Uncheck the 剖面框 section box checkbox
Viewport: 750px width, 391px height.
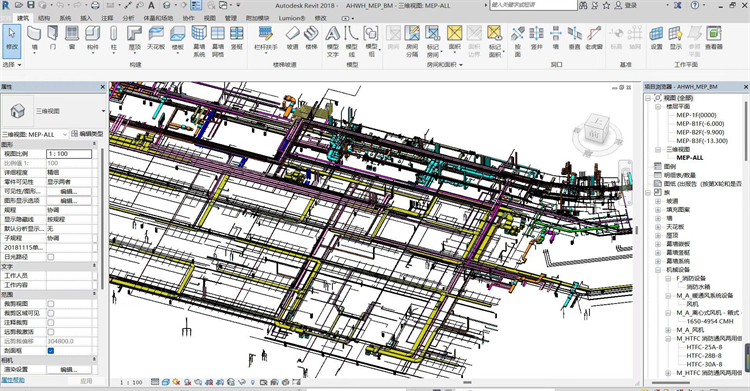[51, 351]
